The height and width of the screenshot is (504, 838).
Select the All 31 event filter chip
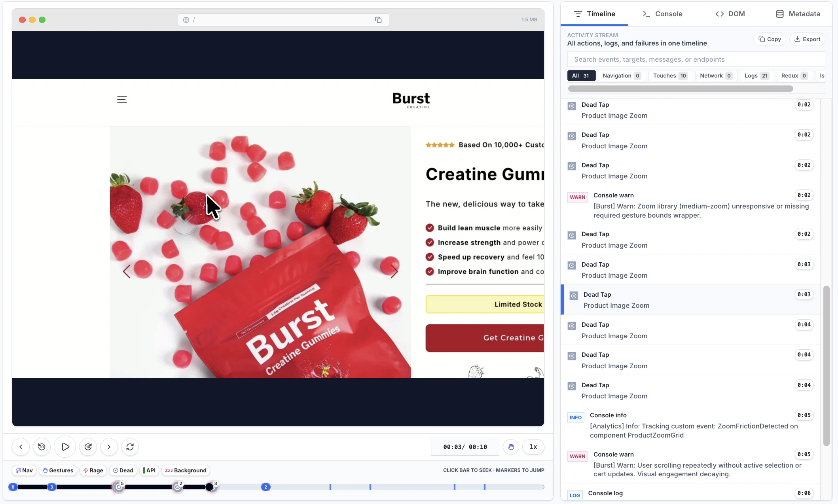pyautogui.click(x=581, y=76)
